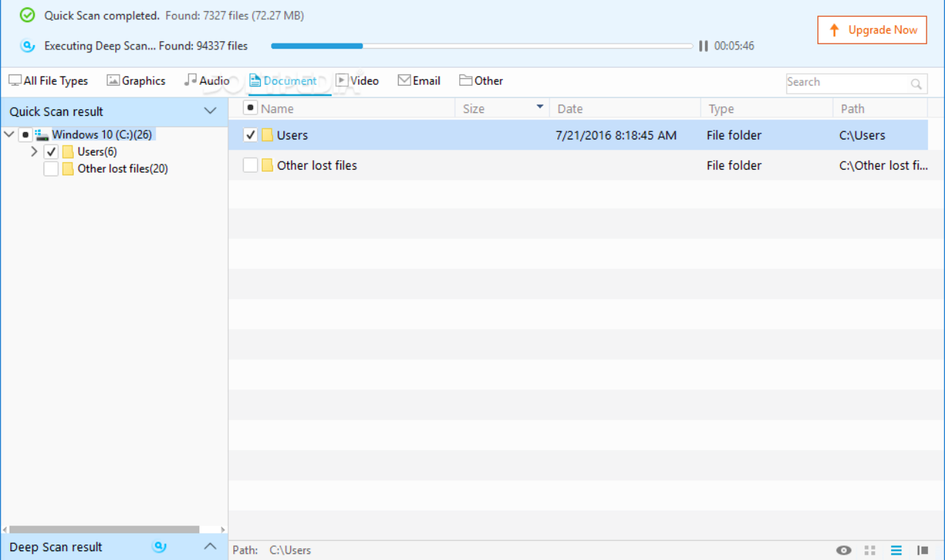Expand the Users(6) tree node
The image size is (945, 560).
[34, 152]
